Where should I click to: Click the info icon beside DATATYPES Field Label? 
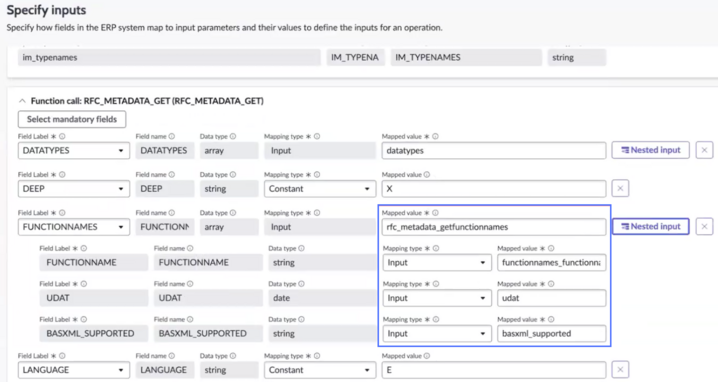pyautogui.click(x=62, y=136)
